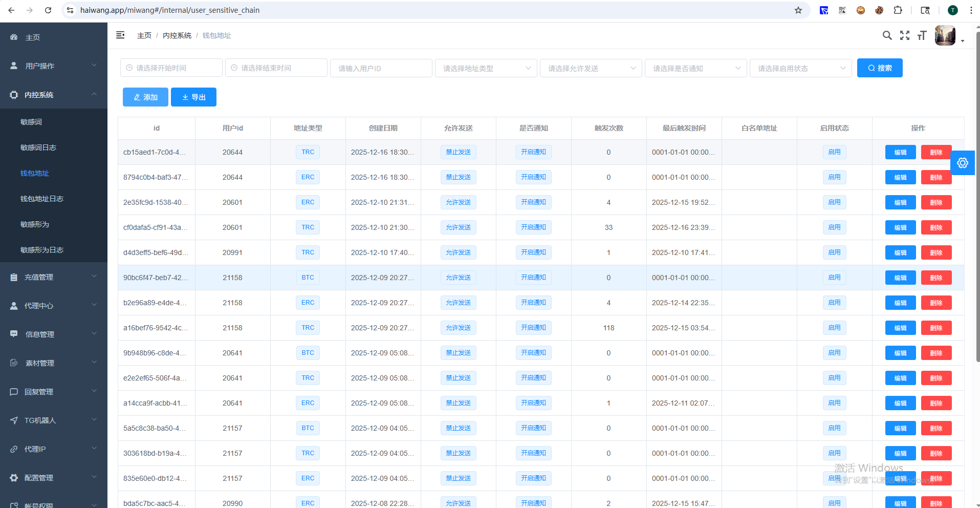980x508 pixels.
Task: Click the font size adjustment icon
Action: click(x=922, y=35)
